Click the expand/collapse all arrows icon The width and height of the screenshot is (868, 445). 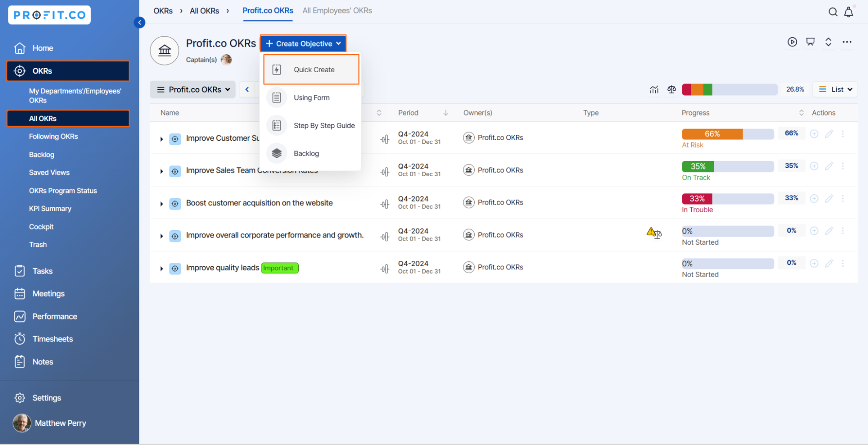pos(828,42)
